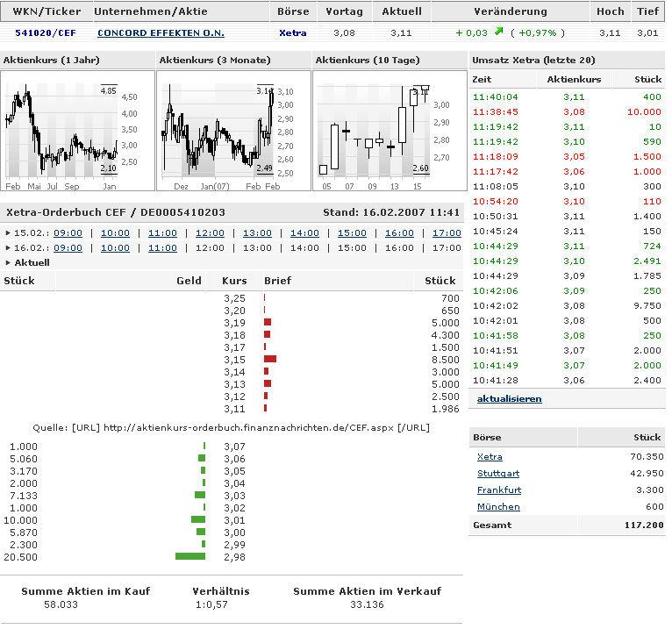Image resolution: width=672 pixels, height=629 pixels.
Task: Click the 541020/CEF ticker
Action: pos(46,33)
